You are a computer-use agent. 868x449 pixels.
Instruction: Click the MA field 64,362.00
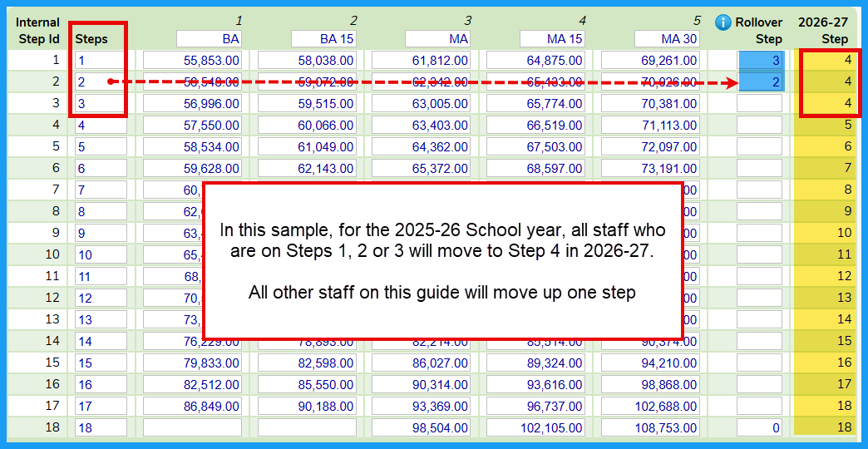point(422,146)
